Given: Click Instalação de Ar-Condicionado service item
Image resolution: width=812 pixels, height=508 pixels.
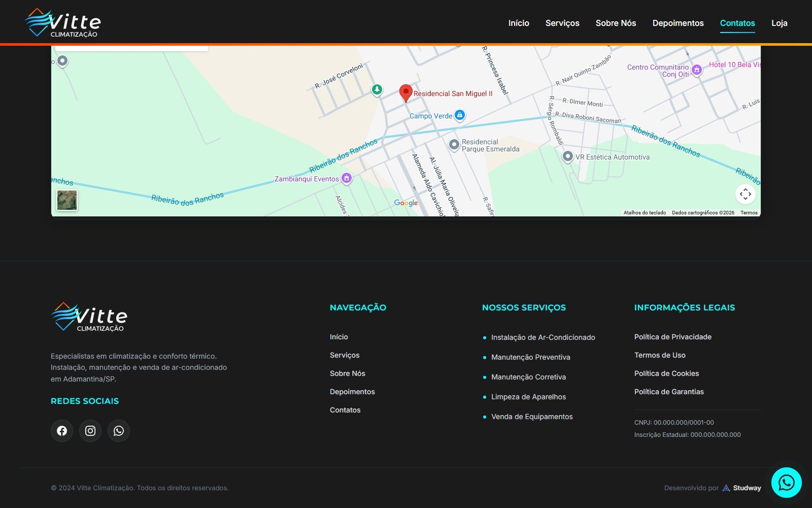Looking at the screenshot, I should (x=543, y=337).
